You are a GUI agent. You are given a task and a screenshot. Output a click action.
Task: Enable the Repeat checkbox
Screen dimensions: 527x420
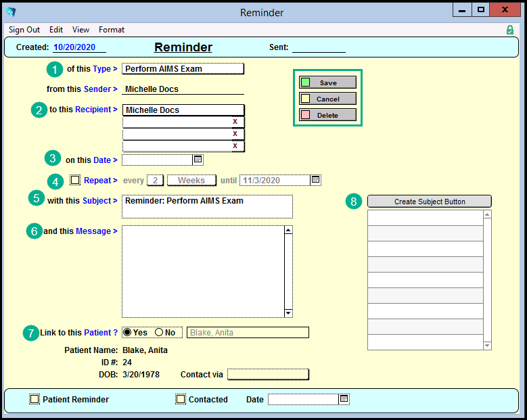coord(75,180)
